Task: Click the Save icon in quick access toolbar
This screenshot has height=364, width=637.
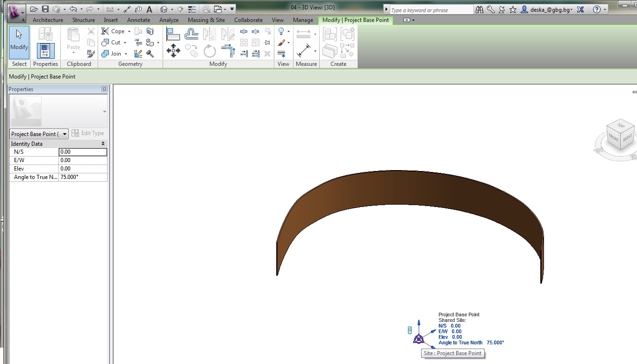Action: [45, 9]
